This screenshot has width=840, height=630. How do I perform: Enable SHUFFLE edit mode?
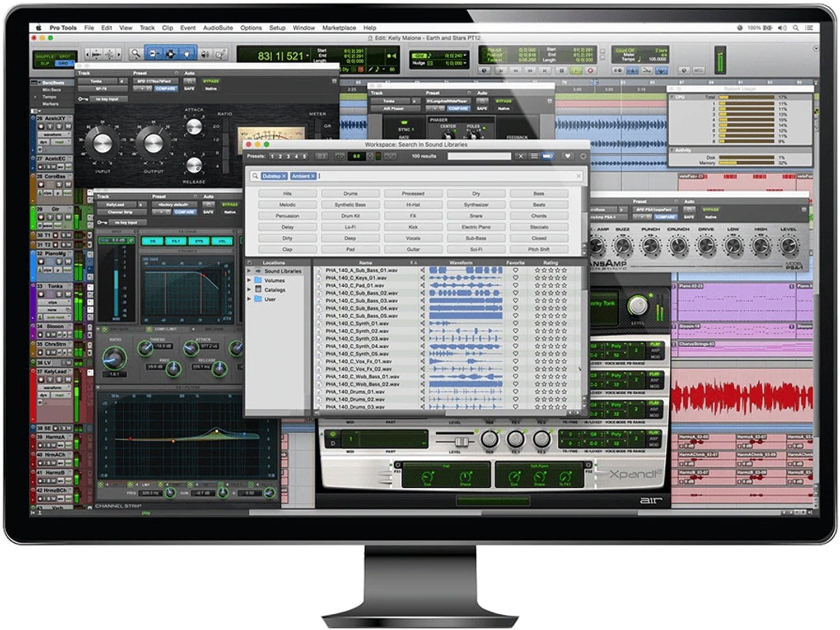click(45, 56)
